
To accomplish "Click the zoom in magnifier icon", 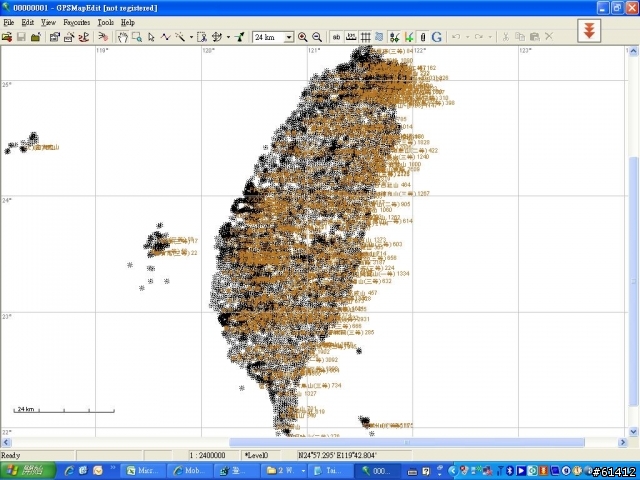I will tap(303, 37).
